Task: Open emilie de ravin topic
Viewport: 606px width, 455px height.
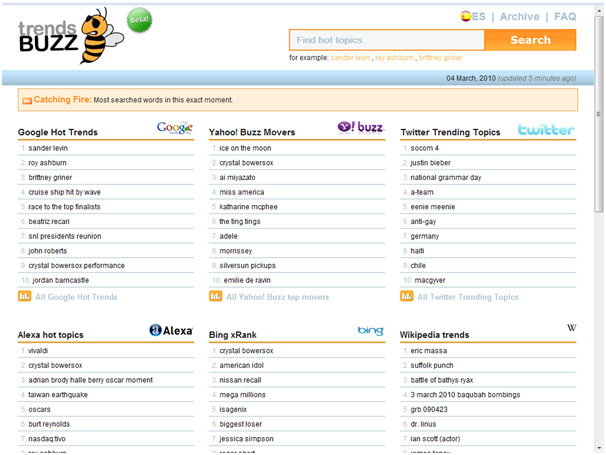Action: tap(247, 280)
